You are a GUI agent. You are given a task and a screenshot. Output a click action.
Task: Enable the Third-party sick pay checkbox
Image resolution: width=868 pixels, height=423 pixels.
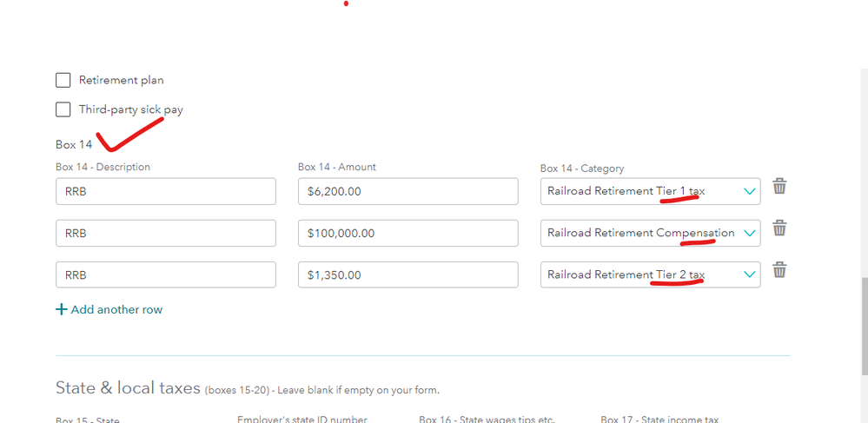coord(63,110)
